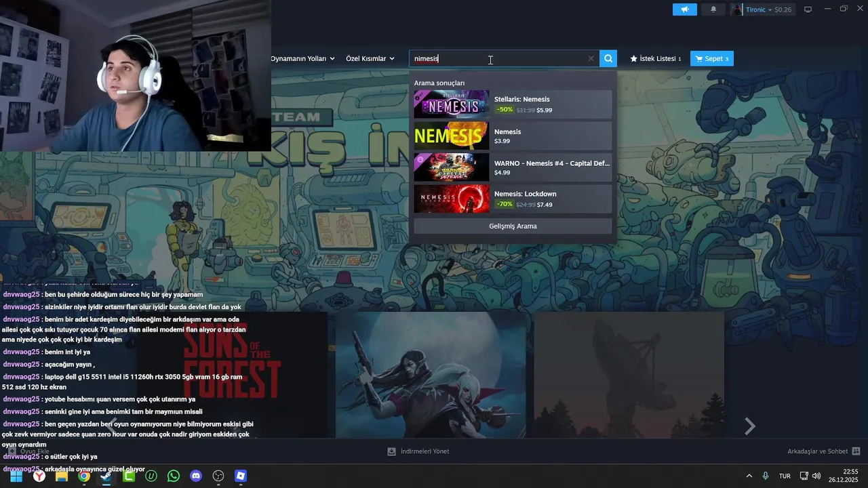Image resolution: width=868 pixels, height=488 pixels.
Task: Open the notifications bell
Action: point(713,9)
